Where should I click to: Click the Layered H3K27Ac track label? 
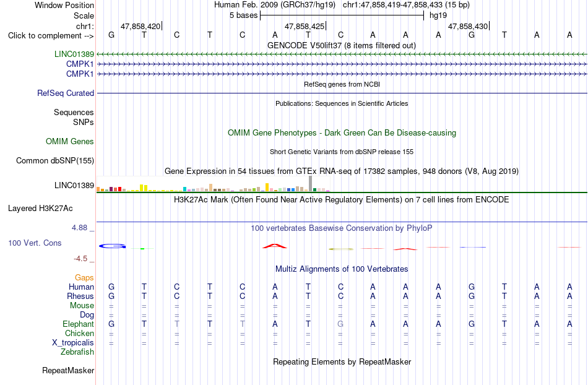pyautogui.click(x=40, y=209)
